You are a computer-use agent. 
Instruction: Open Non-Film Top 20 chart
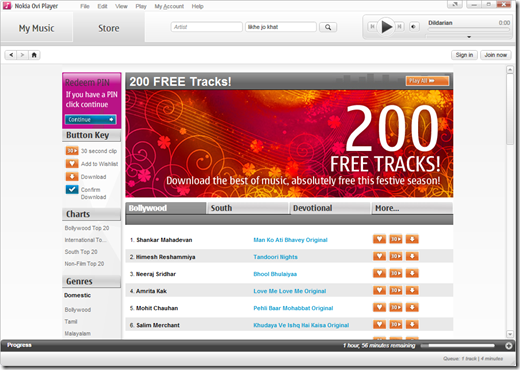84,264
